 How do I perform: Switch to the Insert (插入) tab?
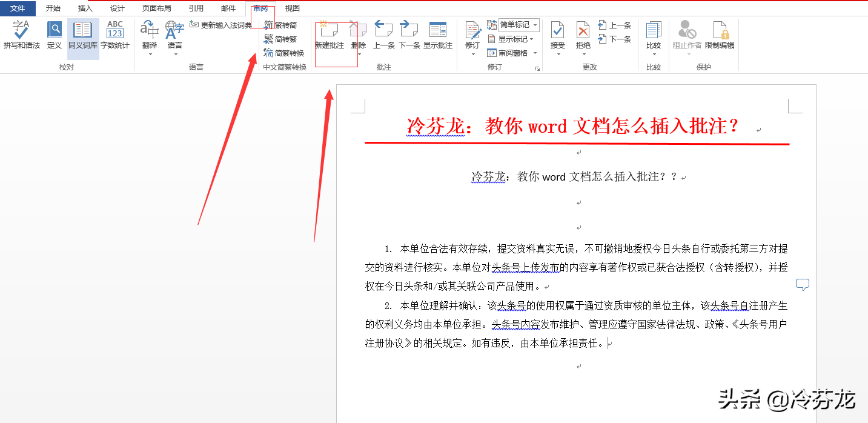coord(85,8)
